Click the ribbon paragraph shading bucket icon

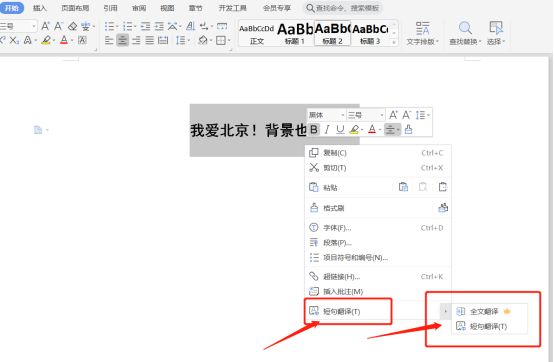[x=203, y=41]
